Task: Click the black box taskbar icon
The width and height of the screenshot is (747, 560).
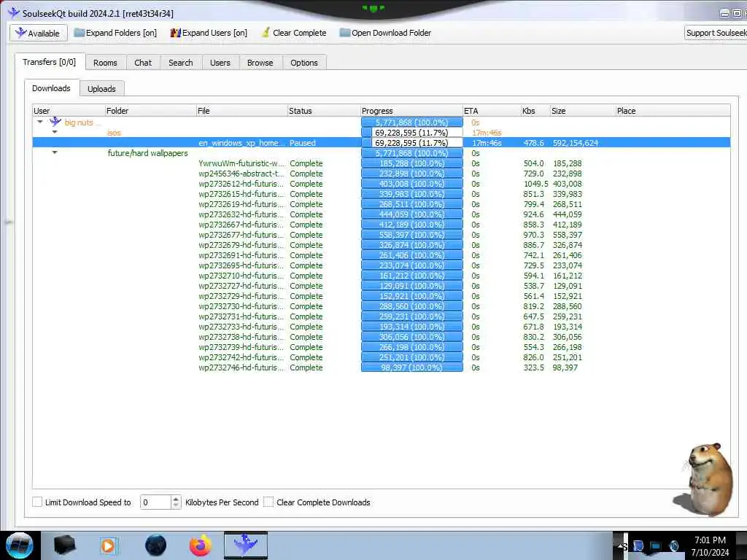Action: [65, 545]
